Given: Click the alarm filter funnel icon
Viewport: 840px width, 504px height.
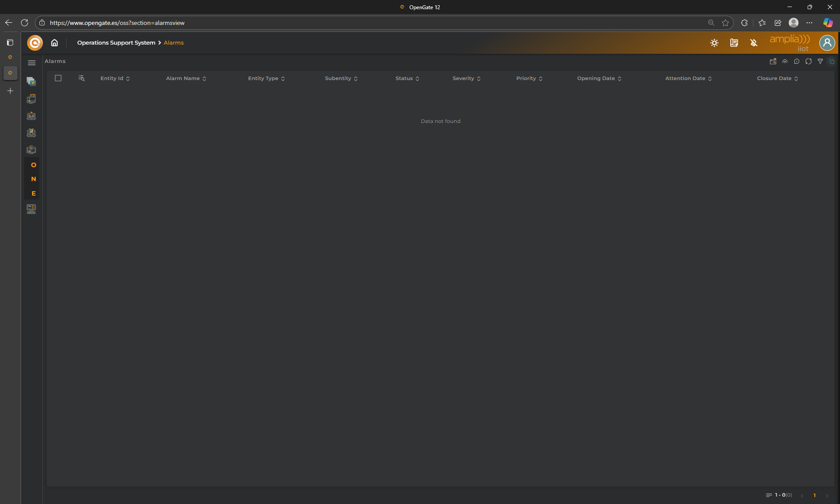Looking at the screenshot, I should pyautogui.click(x=820, y=62).
